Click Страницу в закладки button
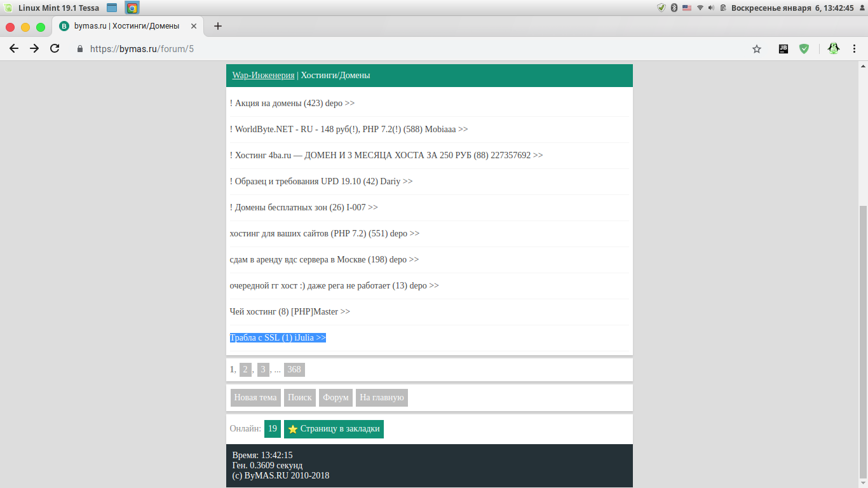This screenshot has width=868, height=488. click(334, 429)
